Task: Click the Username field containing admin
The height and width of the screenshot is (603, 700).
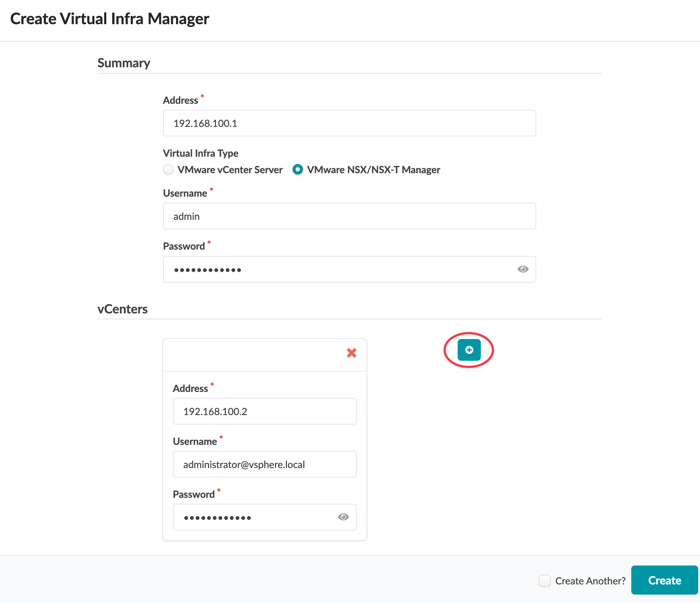Action: (x=349, y=216)
